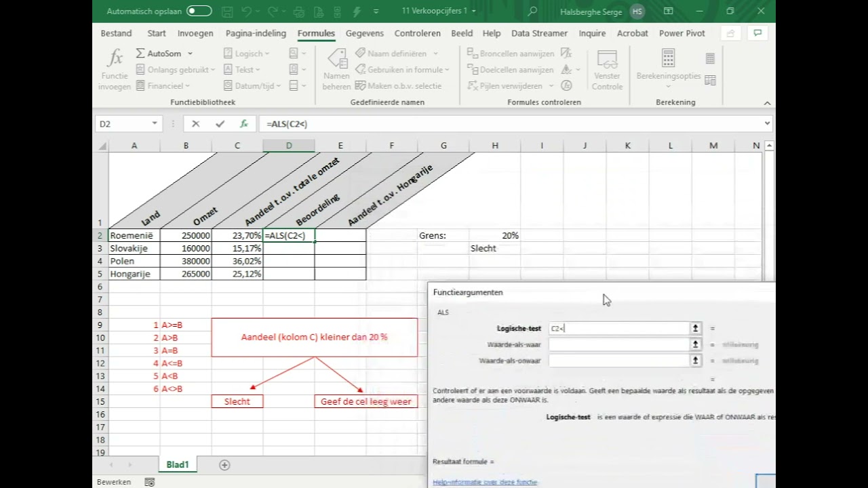
Task: Click the Formules weergeven icon
Action: (x=566, y=54)
